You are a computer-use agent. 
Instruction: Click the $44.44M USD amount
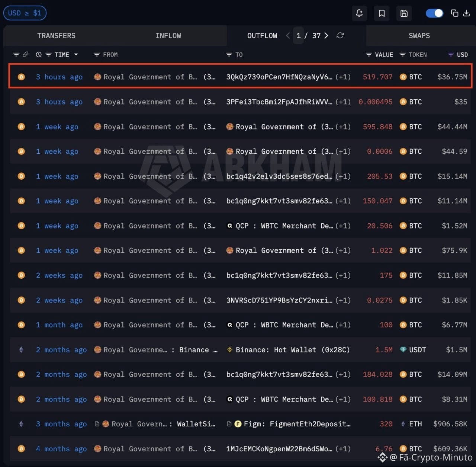click(452, 127)
